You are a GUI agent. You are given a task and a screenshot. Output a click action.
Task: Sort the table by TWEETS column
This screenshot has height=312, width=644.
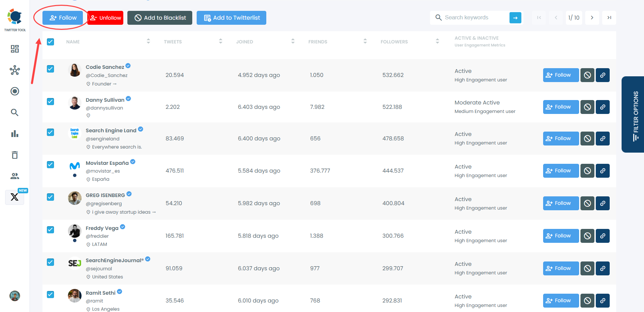tap(221, 41)
